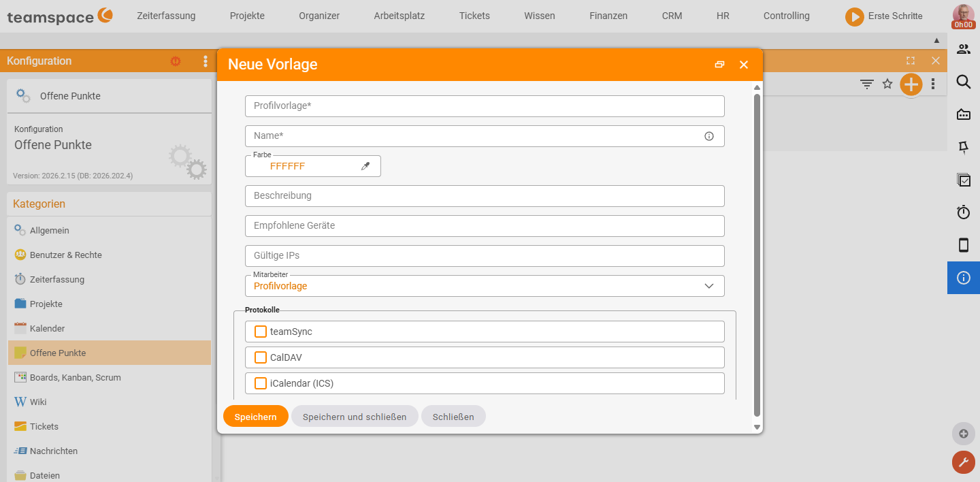Viewport: 980px width, 482px height.
Task: Click the Farbe FFFFFF color field
Action: [313, 166]
